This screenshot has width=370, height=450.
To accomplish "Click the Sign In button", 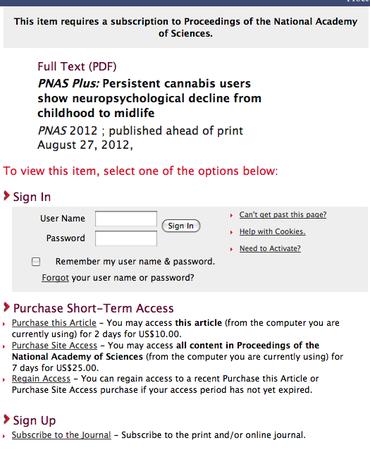I will click(181, 226).
